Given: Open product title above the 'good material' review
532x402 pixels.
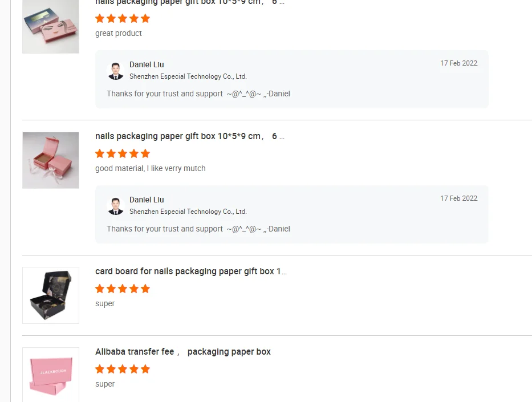Looking at the screenshot, I should [189, 136].
